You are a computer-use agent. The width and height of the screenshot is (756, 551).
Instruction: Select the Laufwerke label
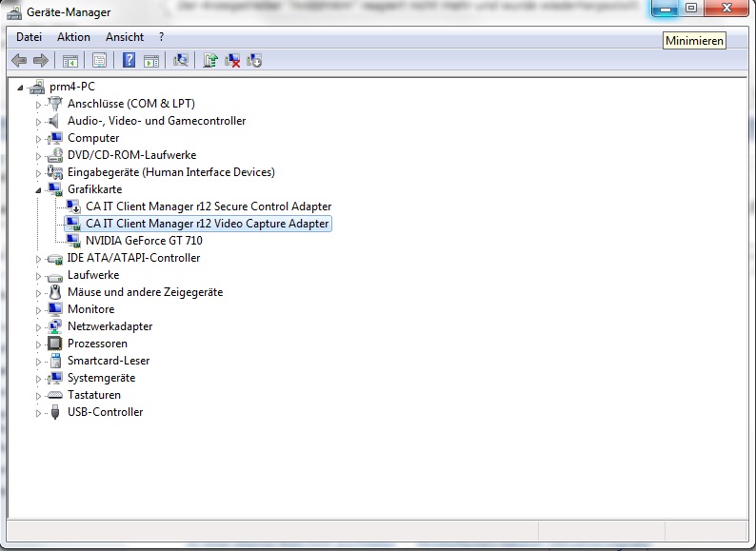[x=93, y=275]
